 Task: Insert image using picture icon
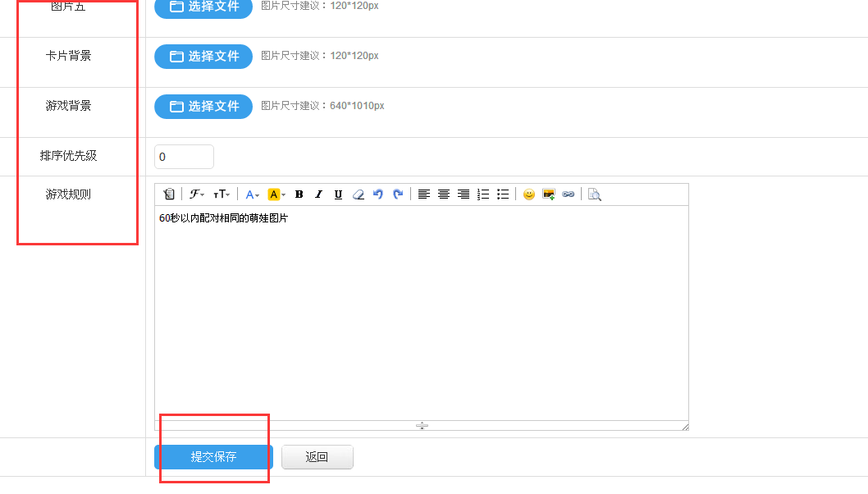(x=549, y=194)
